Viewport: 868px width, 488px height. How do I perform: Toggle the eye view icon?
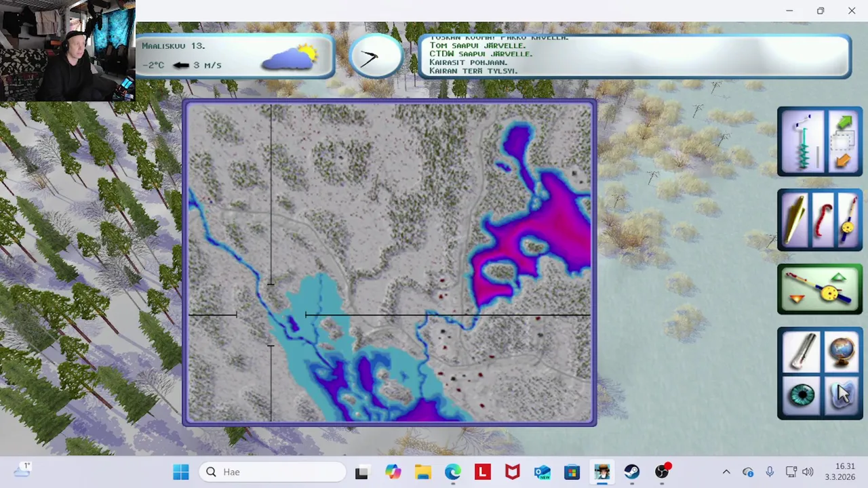coord(802,395)
